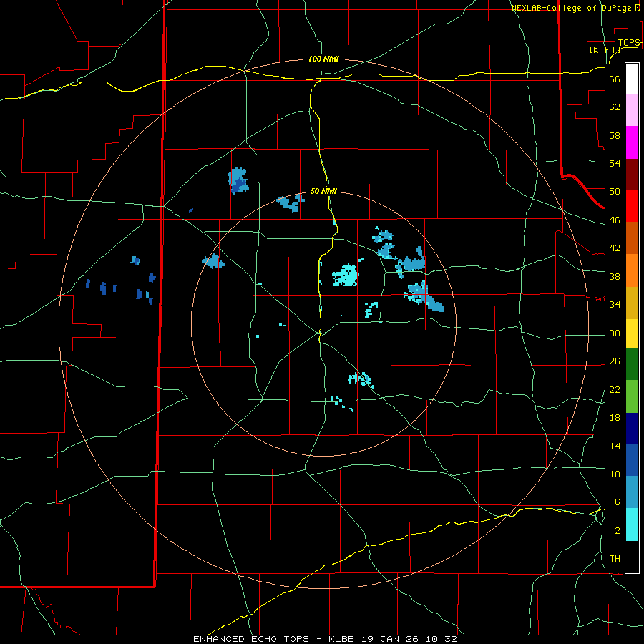
Task: Click legend value 38
Action: pos(615,276)
